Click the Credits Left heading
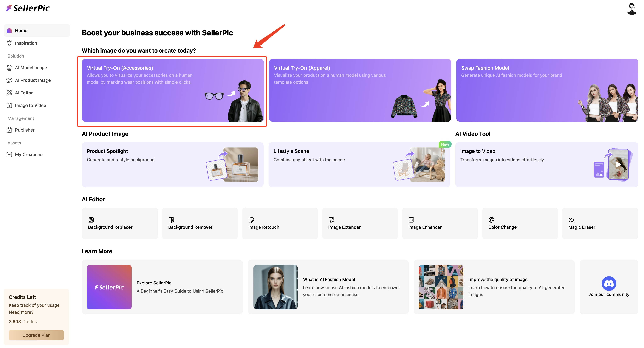This screenshot has height=348, width=644. pyautogui.click(x=22, y=297)
